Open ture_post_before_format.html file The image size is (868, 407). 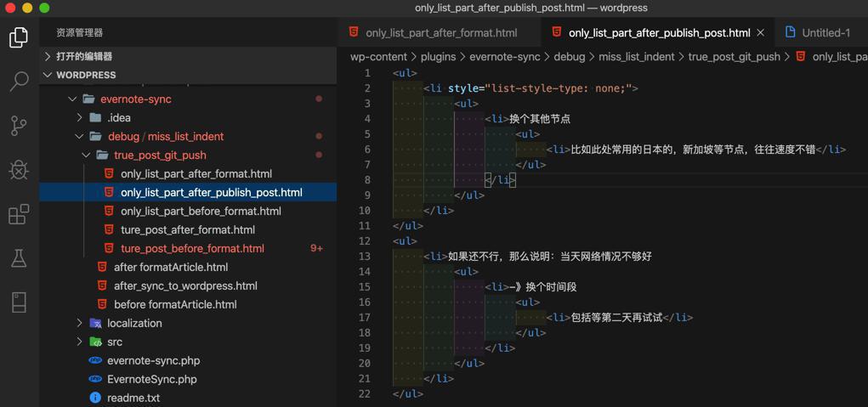click(x=192, y=248)
